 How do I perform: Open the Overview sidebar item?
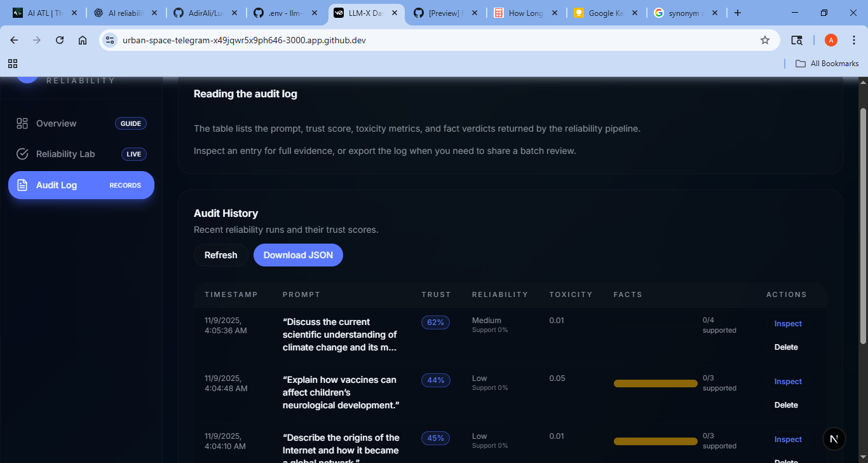(81, 123)
